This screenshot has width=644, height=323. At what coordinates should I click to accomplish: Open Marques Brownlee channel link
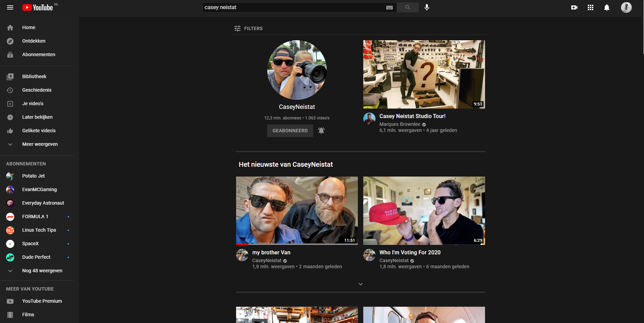click(x=400, y=124)
